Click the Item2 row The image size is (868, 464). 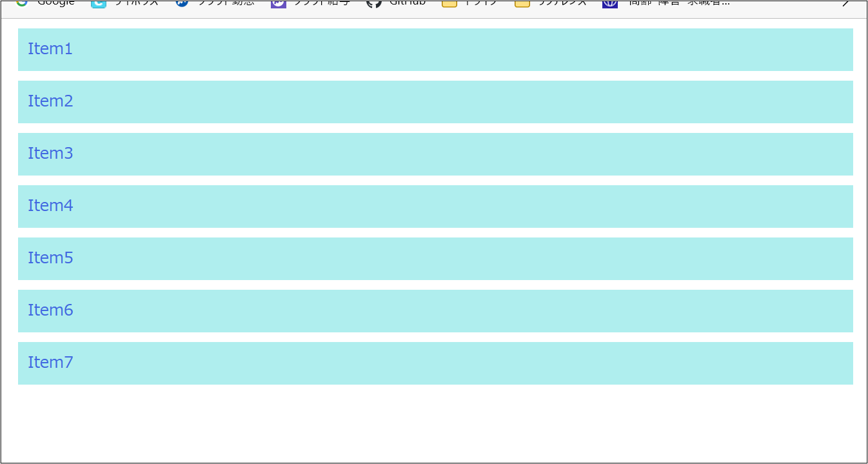point(435,102)
